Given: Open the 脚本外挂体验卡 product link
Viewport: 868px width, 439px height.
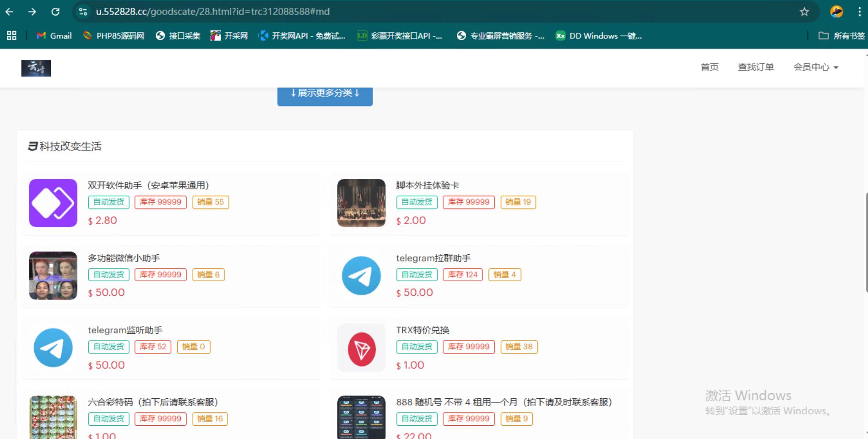Looking at the screenshot, I should [427, 185].
